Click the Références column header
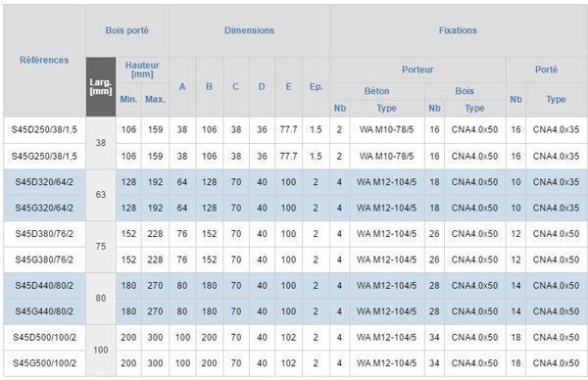 click(44, 60)
